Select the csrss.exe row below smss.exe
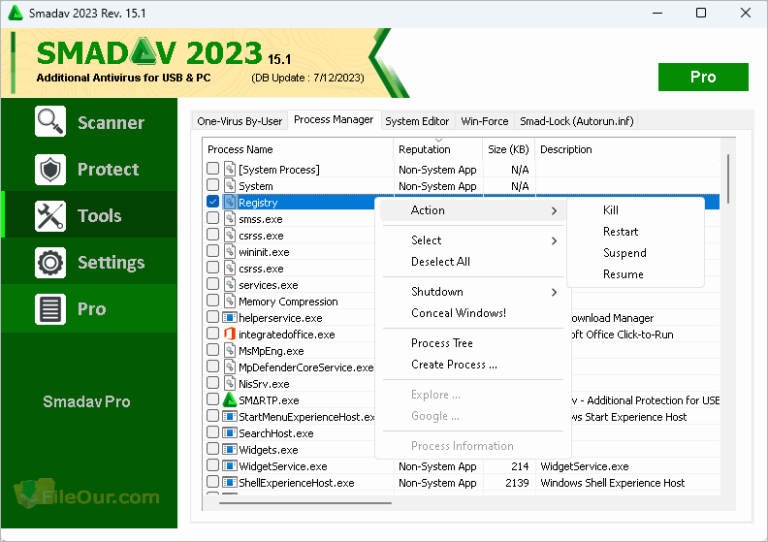This screenshot has width=768, height=542. click(x=261, y=236)
